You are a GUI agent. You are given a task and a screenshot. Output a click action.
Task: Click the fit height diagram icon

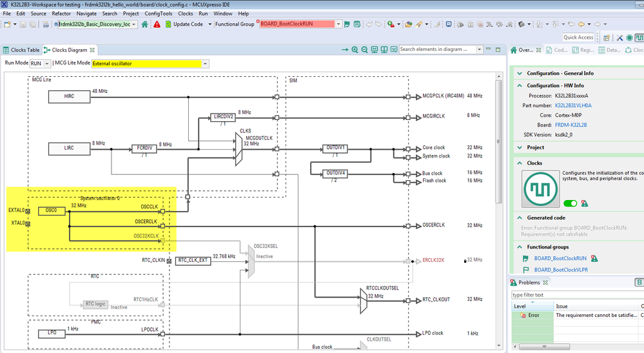click(x=384, y=50)
